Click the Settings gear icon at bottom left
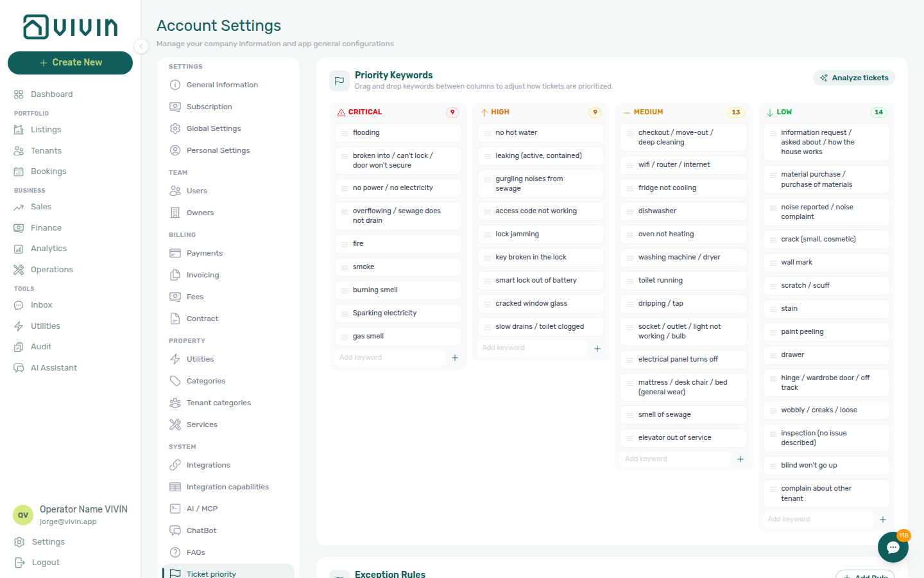 click(x=19, y=542)
